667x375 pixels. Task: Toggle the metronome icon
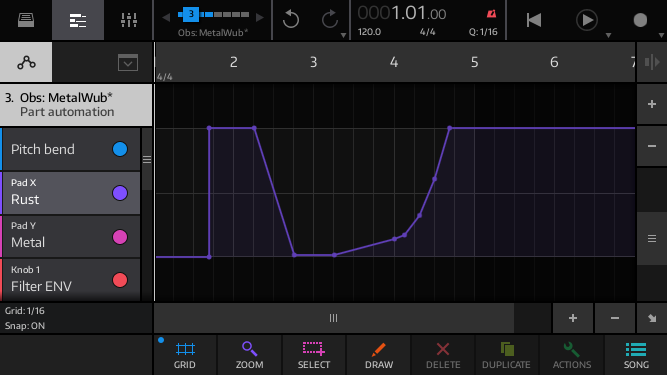(491, 14)
